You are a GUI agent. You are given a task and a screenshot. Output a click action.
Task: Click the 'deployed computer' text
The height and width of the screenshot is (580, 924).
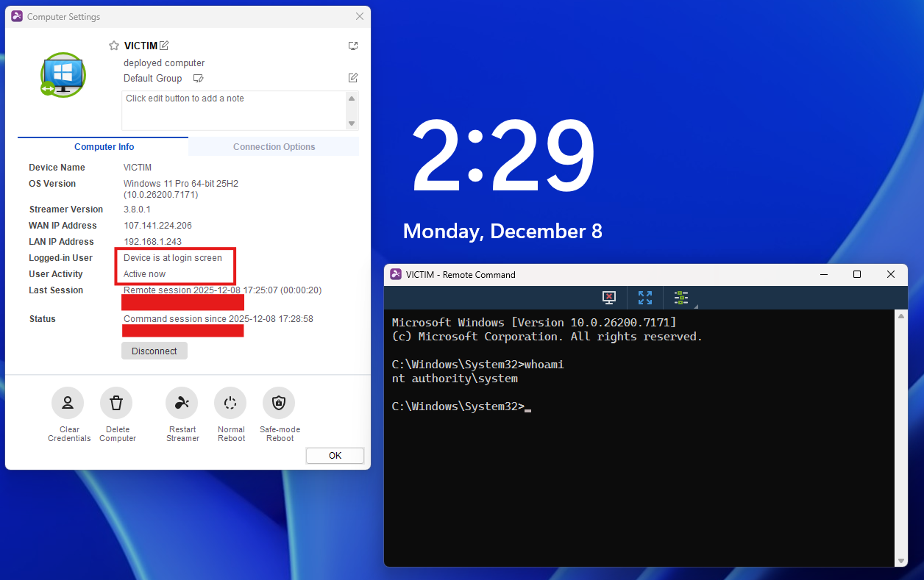click(164, 63)
